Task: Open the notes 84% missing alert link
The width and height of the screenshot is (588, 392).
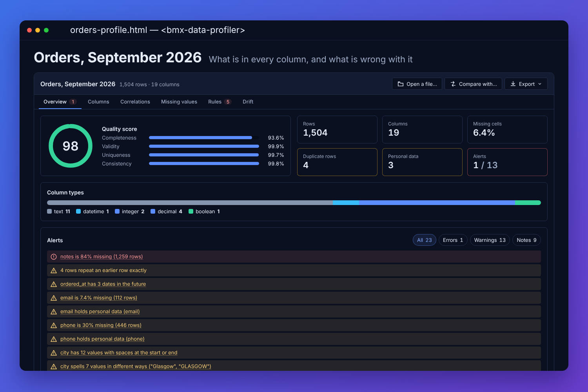Action: click(102, 257)
